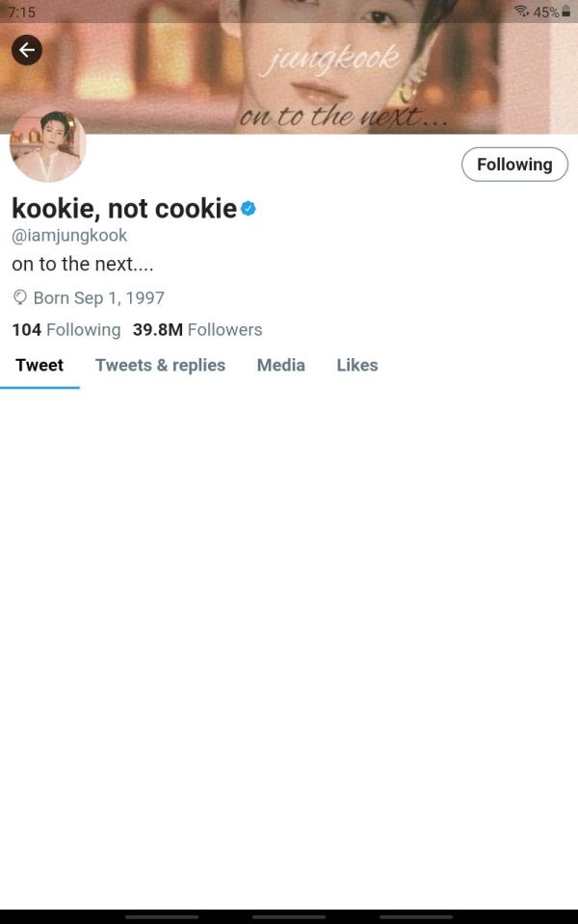Screen dimensions: 578x924
Task: Toggle the Following button to unfollow
Action: [x=514, y=165]
